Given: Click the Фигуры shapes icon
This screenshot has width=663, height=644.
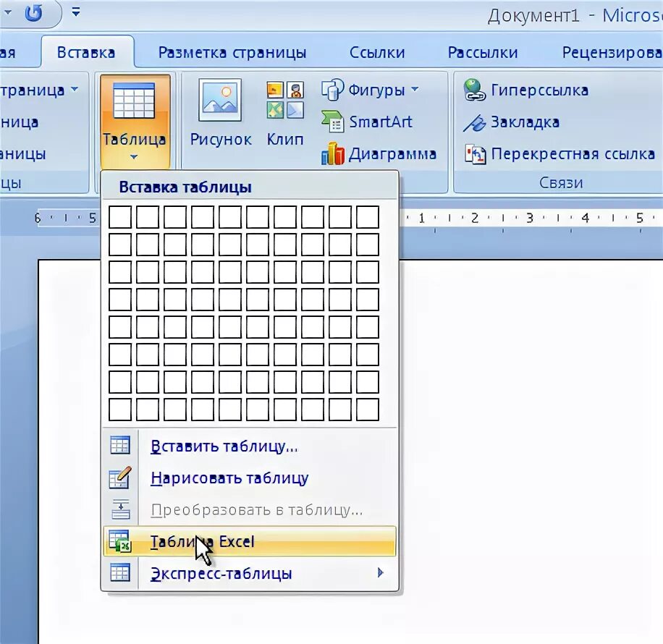Looking at the screenshot, I should [x=333, y=89].
